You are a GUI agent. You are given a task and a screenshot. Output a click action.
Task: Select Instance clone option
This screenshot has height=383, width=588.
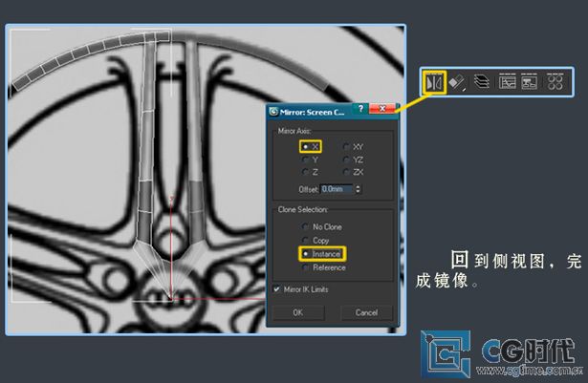click(x=305, y=254)
